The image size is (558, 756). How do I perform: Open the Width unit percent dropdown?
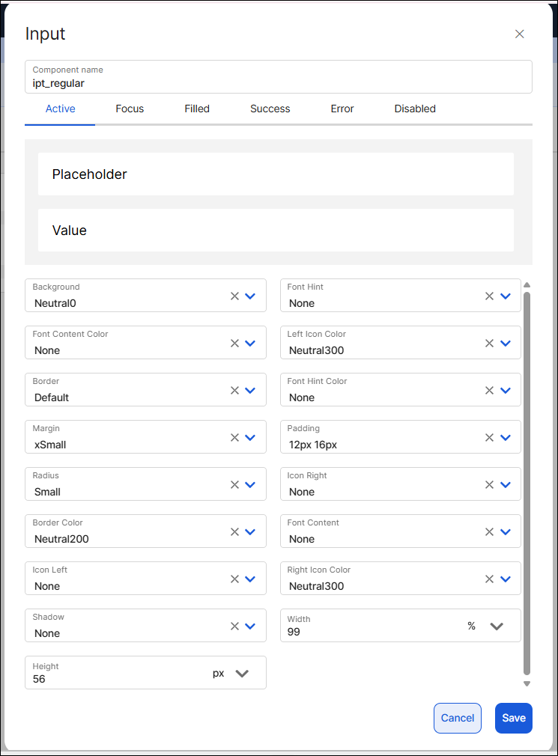coord(496,626)
